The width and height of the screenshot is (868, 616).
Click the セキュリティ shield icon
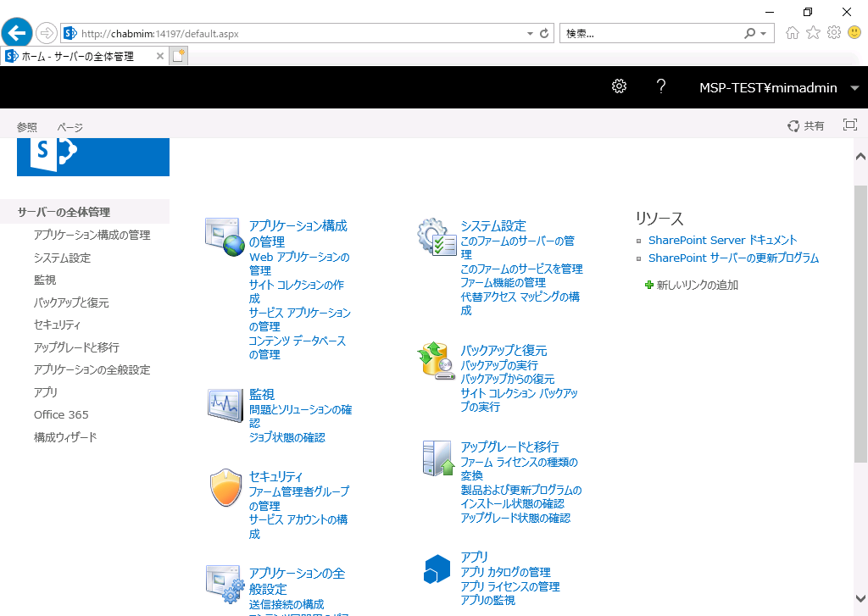(x=225, y=487)
